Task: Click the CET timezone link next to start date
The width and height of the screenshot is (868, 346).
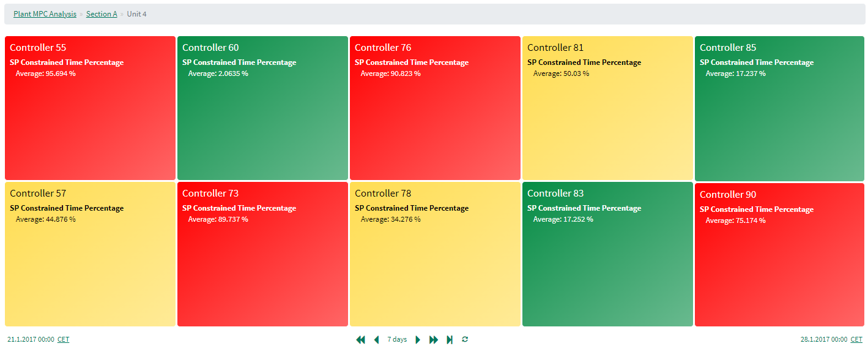Action: [64, 339]
